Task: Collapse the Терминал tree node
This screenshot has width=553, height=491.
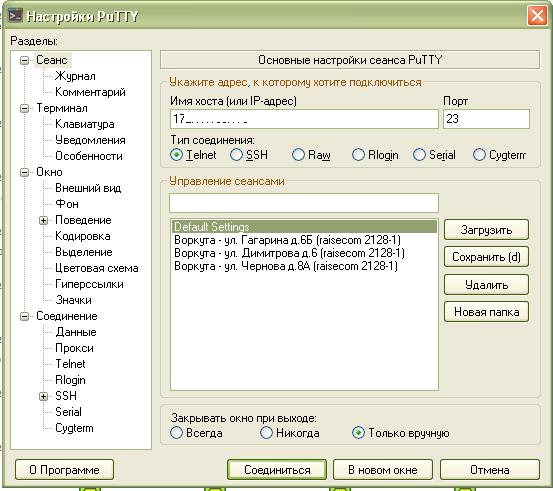Action: tap(24, 108)
